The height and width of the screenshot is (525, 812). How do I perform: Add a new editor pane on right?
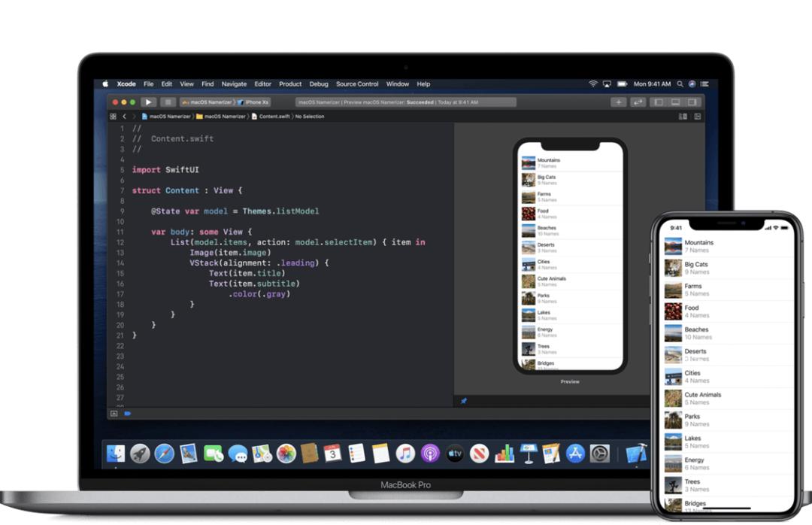tap(698, 117)
